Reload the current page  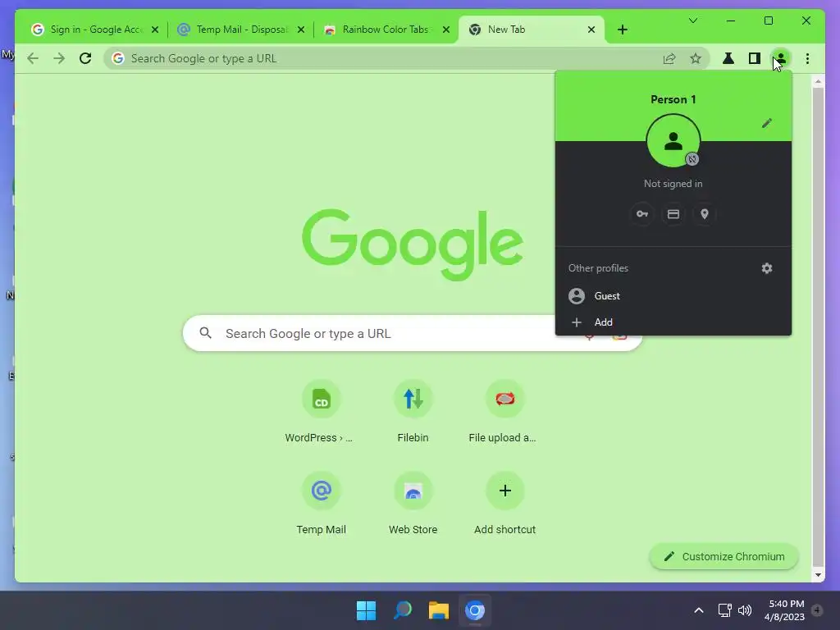[85, 58]
